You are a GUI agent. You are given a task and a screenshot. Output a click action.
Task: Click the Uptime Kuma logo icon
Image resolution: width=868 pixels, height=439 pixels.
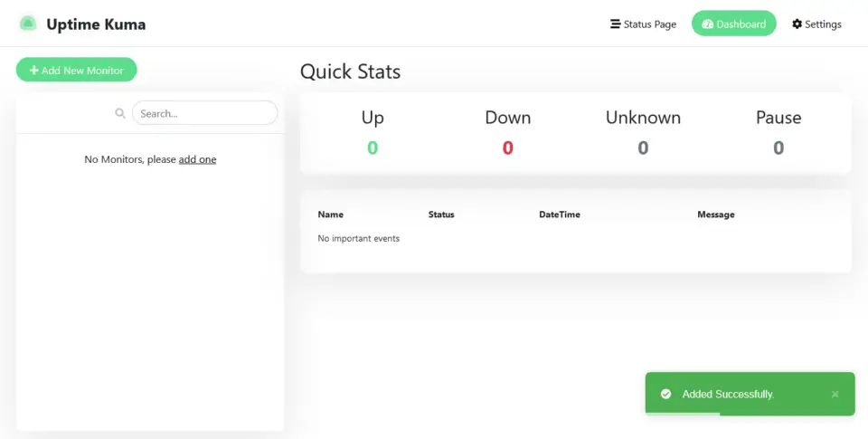click(28, 24)
